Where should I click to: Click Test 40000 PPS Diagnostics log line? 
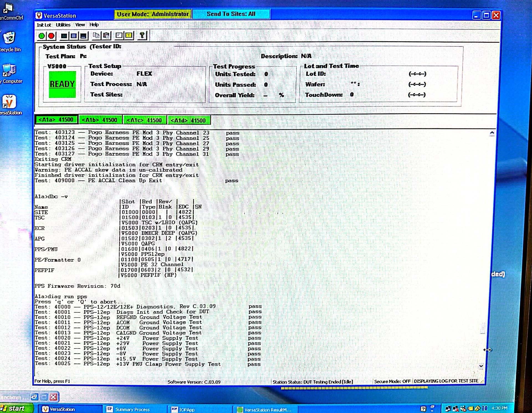point(148,306)
